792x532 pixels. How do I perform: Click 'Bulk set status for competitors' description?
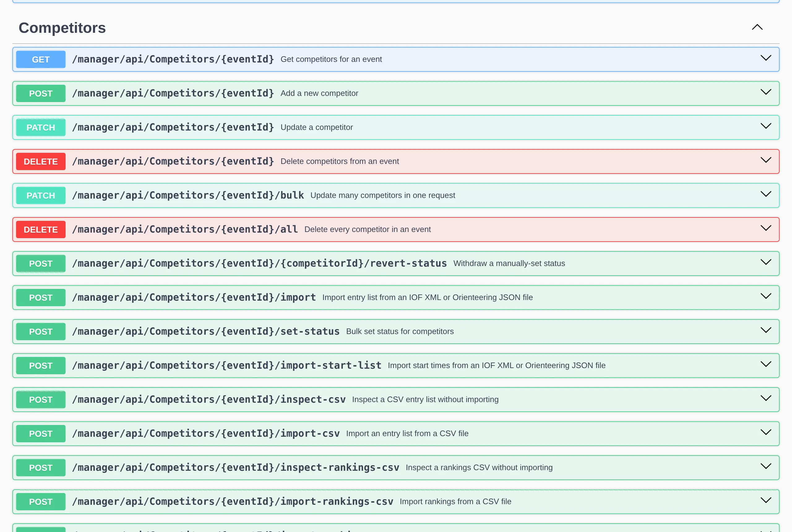coord(400,332)
